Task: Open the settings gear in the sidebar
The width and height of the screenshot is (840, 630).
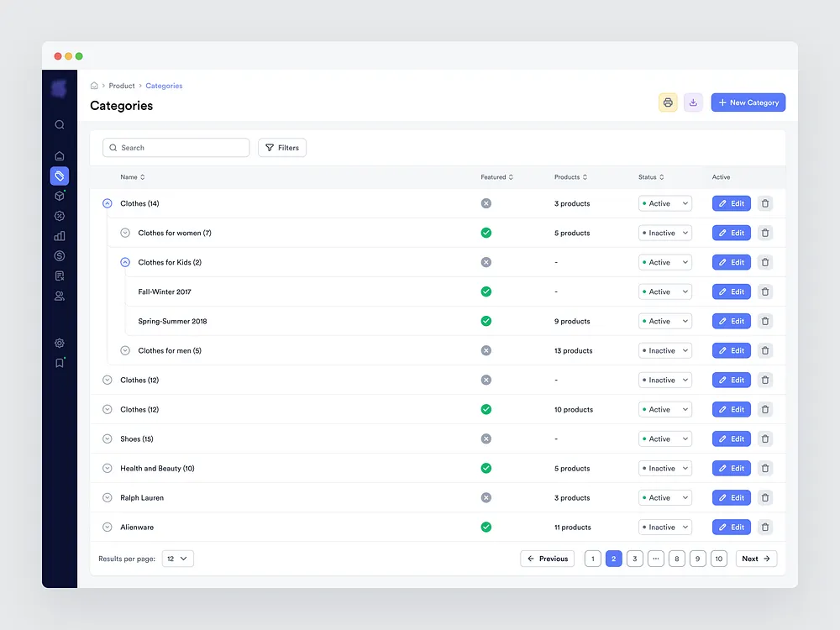Action: pyautogui.click(x=60, y=343)
